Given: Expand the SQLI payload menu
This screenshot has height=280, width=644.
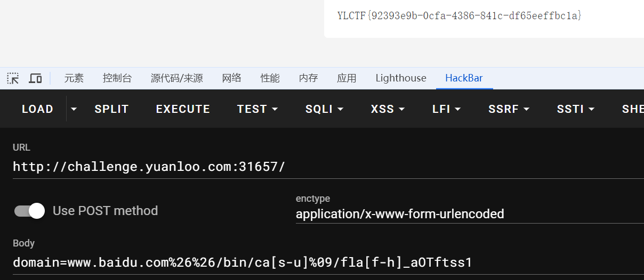Looking at the screenshot, I should point(324,109).
